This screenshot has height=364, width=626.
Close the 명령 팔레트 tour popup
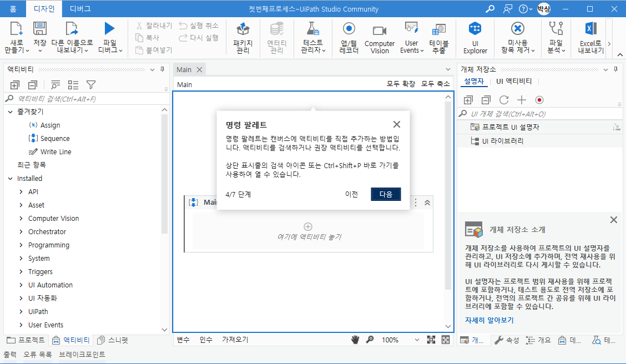point(396,124)
